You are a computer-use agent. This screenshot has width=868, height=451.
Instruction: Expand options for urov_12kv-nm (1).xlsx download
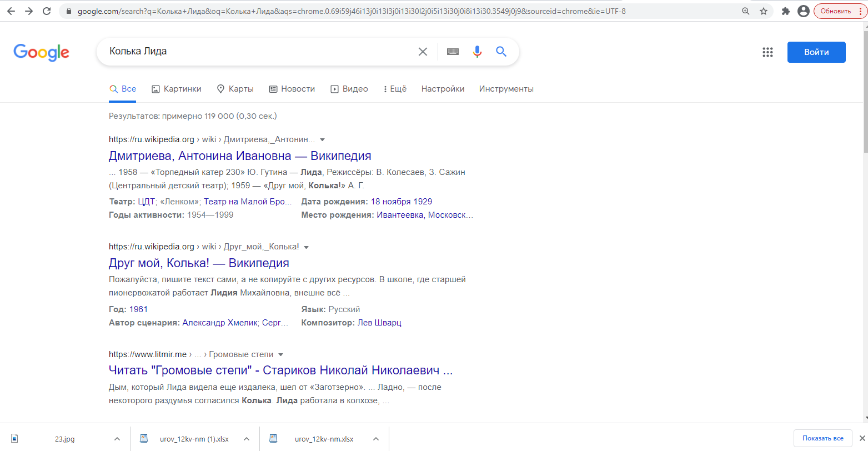[x=247, y=439]
